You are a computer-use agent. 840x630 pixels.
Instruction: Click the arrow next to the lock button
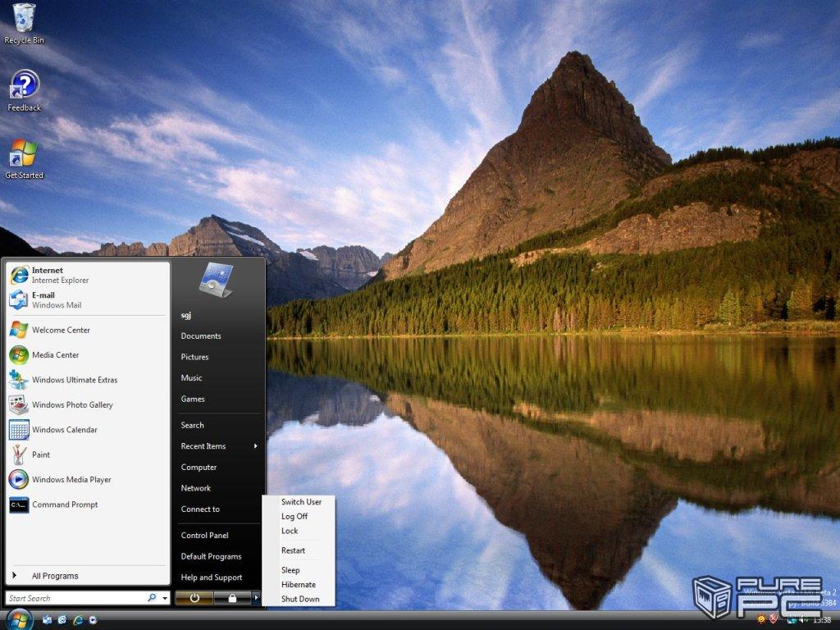(x=256, y=598)
